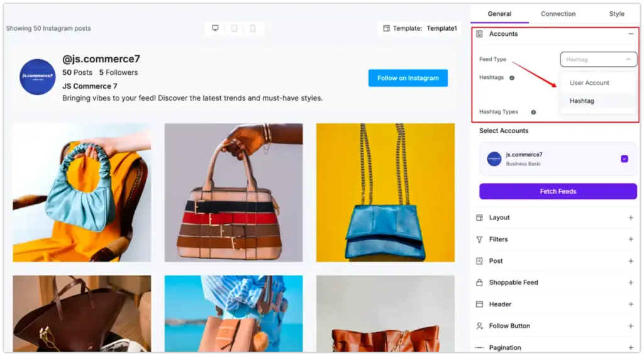Open the dark brown tote bag post
This screenshot has height=356, width=644.
click(x=82, y=314)
